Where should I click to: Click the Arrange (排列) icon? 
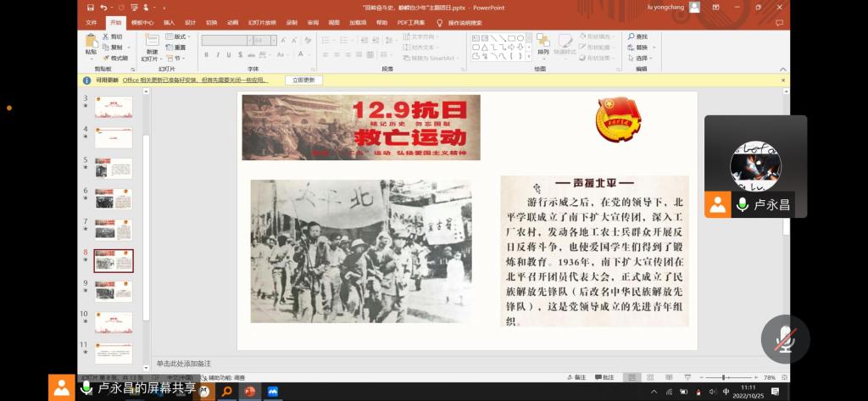(x=543, y=41)
